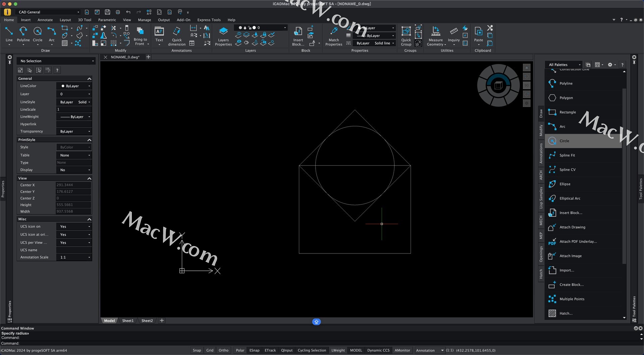Click Cycling Selection in status bar

(312, 350)
